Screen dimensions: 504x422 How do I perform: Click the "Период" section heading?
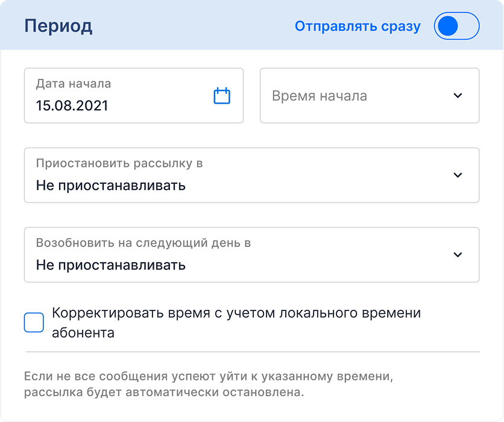coord(58,27)
